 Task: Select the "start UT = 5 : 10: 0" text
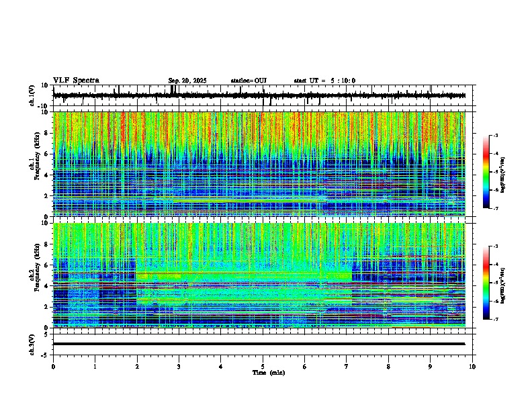[x=324, y=81]
